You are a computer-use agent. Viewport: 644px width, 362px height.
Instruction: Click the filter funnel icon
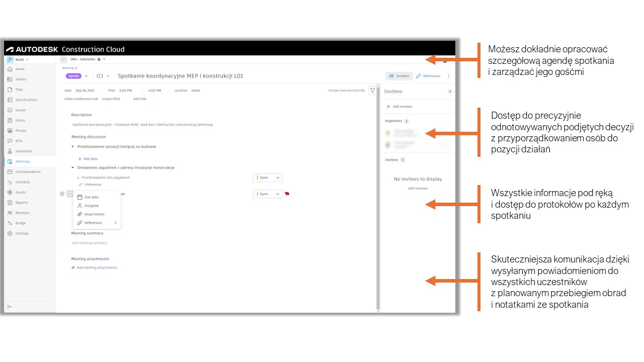[372, 90]
